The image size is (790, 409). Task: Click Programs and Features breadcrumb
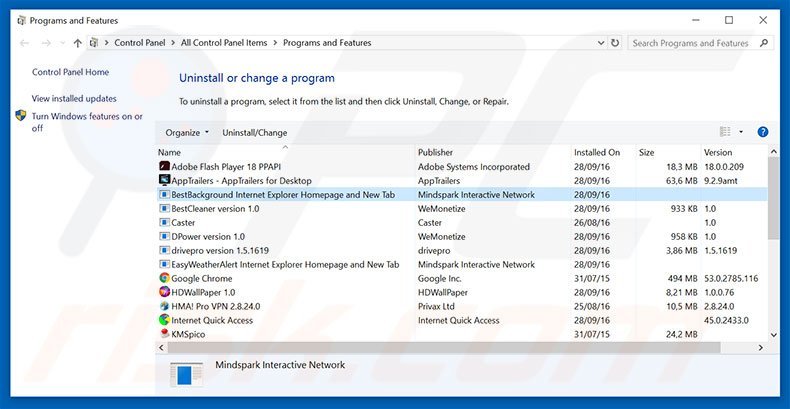click(x=327, y=43)
